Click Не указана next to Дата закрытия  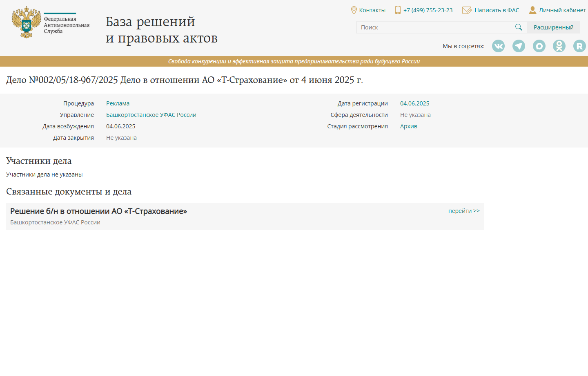point(121,138)
